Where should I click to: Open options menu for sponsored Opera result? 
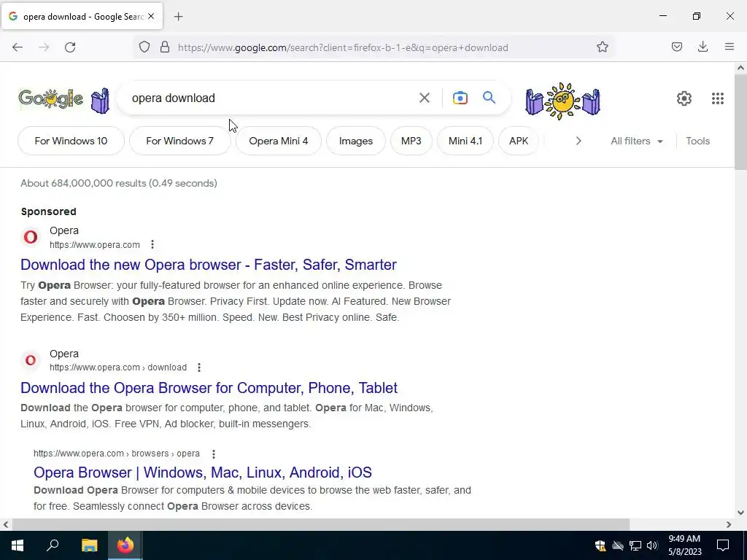[152, 245]
